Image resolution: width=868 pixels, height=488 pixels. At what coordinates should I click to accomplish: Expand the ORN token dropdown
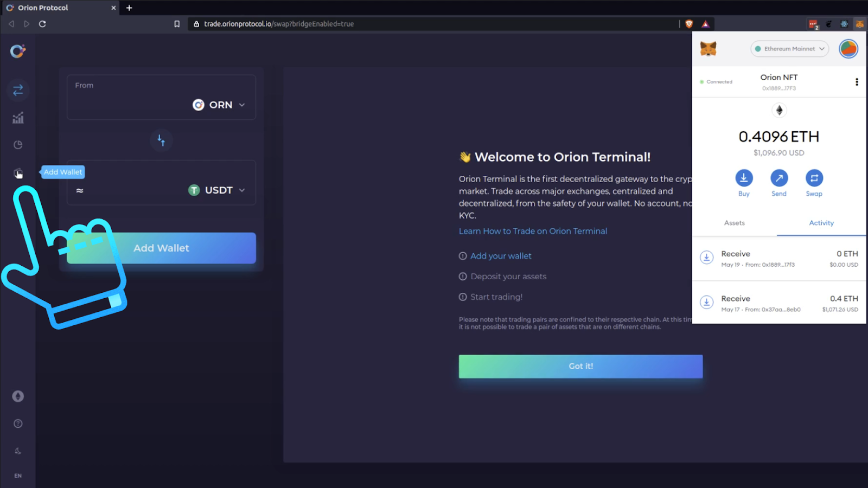pos(219,105)
